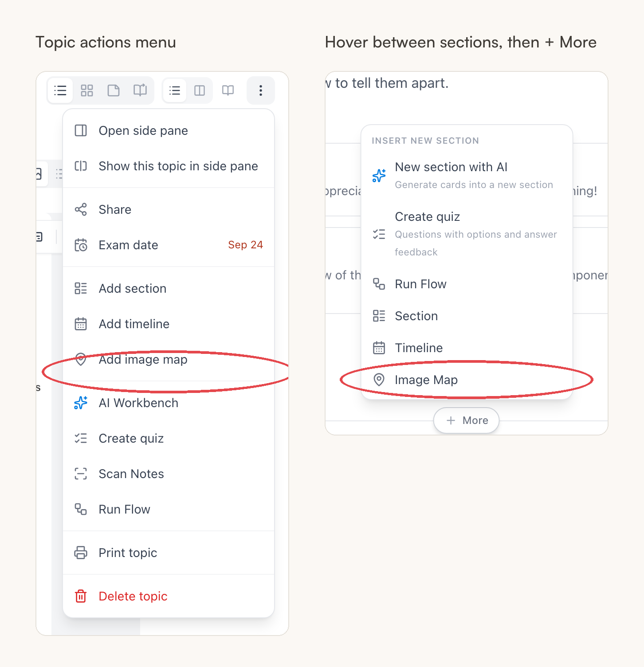Open AI Workbench via its sparkle icon
This screenshot has width=644, height=667.
point(81,403)
